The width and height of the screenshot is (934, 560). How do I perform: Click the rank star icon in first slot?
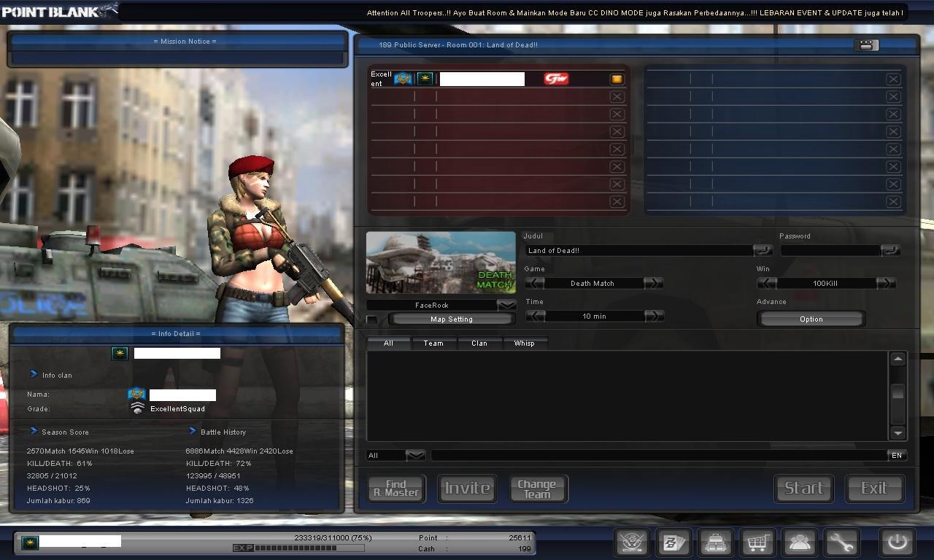pos(425,79)
